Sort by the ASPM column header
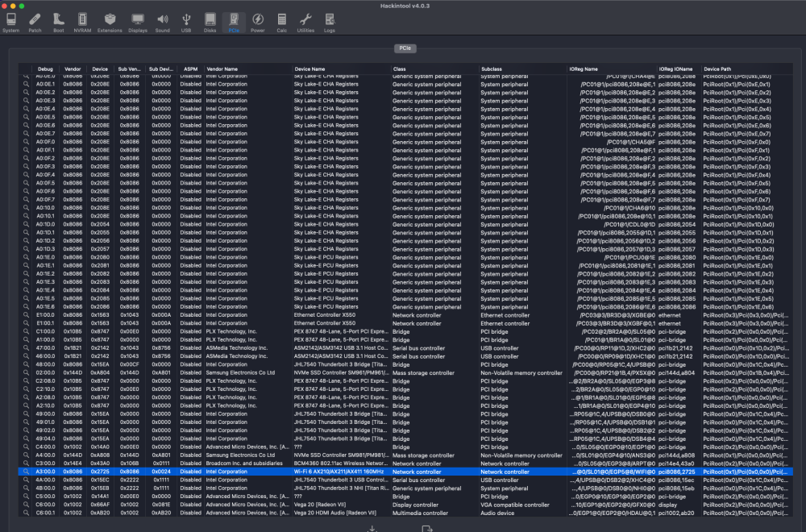The width and height of the screenshot is (806, 532). click(x=191, y=69)
